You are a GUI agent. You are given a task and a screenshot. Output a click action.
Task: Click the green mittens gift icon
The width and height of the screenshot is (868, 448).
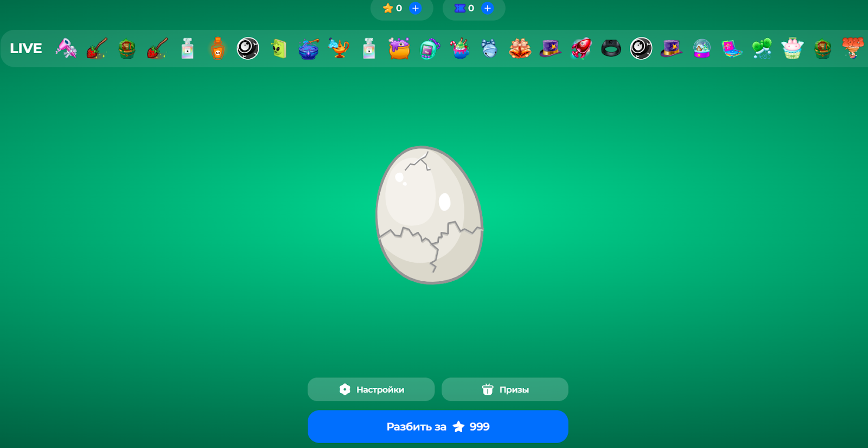762,48
